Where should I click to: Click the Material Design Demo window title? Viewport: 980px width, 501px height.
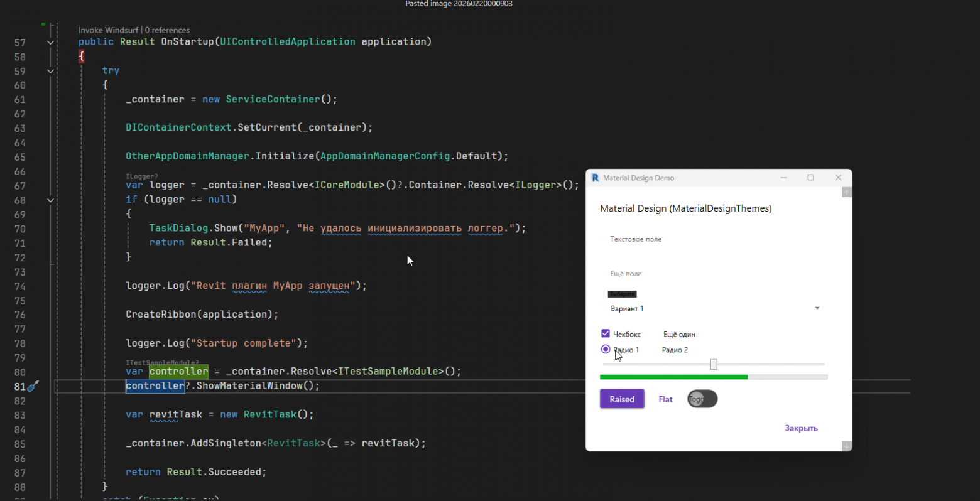tap(638, 178)
